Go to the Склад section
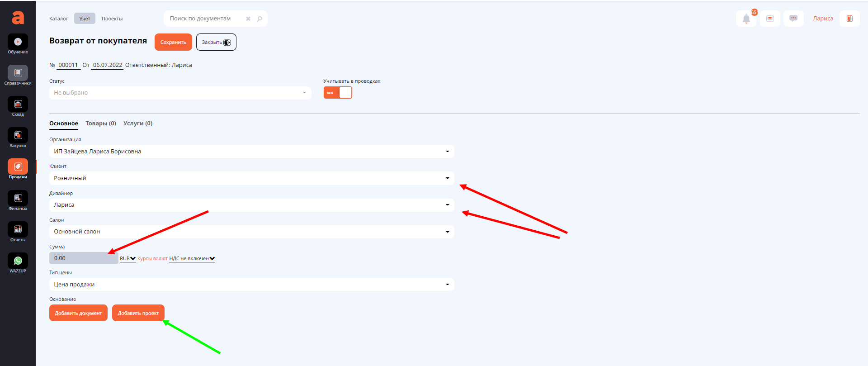The image size is (868, 366). click(18, 105)
